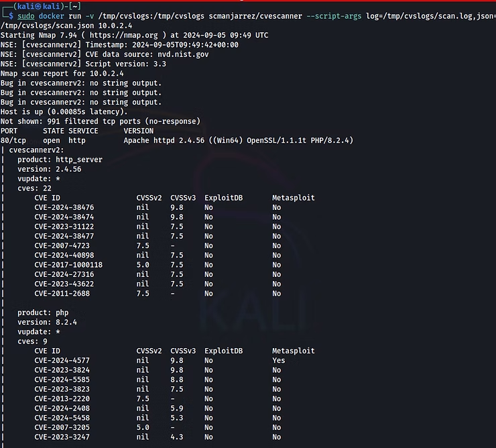Click the 'docker' word in the command

[51, 16]
